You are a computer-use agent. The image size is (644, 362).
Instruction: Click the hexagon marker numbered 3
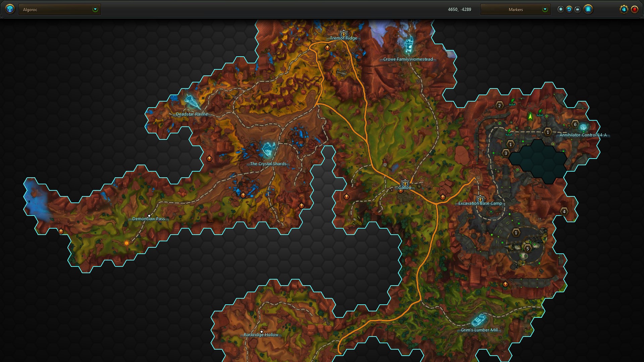[506, 153]
